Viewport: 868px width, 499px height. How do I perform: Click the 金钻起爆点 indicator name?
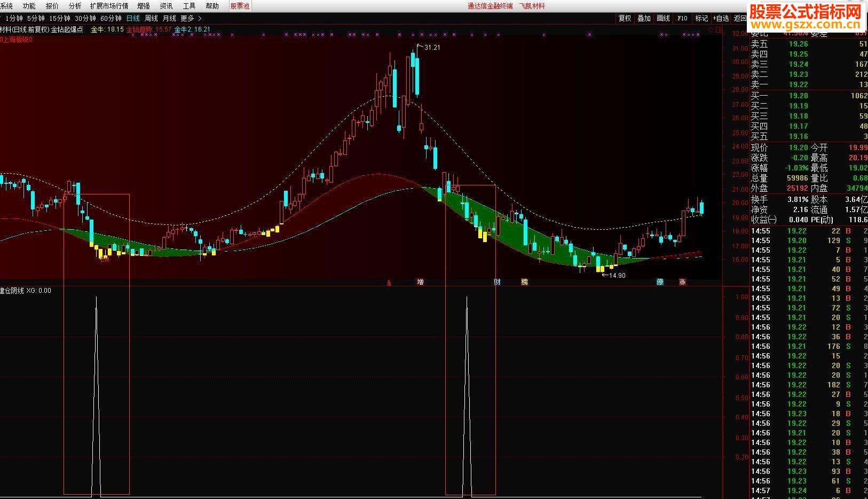pyautogui.click(x=67, y=29)
